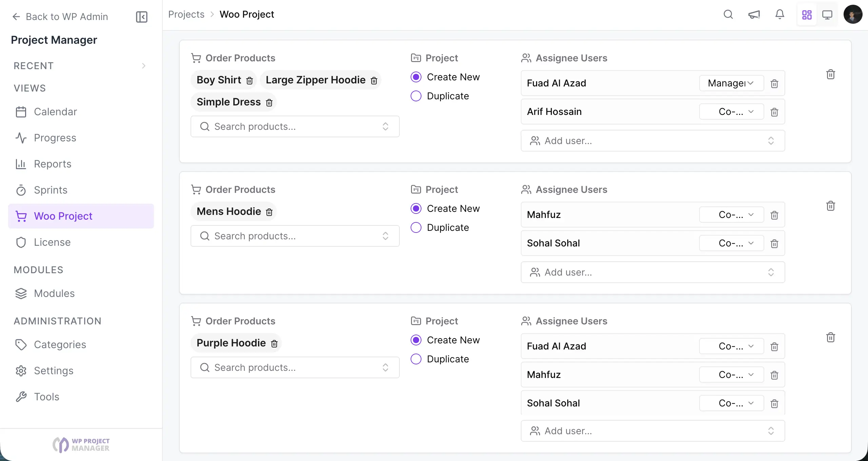Delete the Mens Hoodie order card
Viewport: 868px width, 461px height.
[830, 206]
